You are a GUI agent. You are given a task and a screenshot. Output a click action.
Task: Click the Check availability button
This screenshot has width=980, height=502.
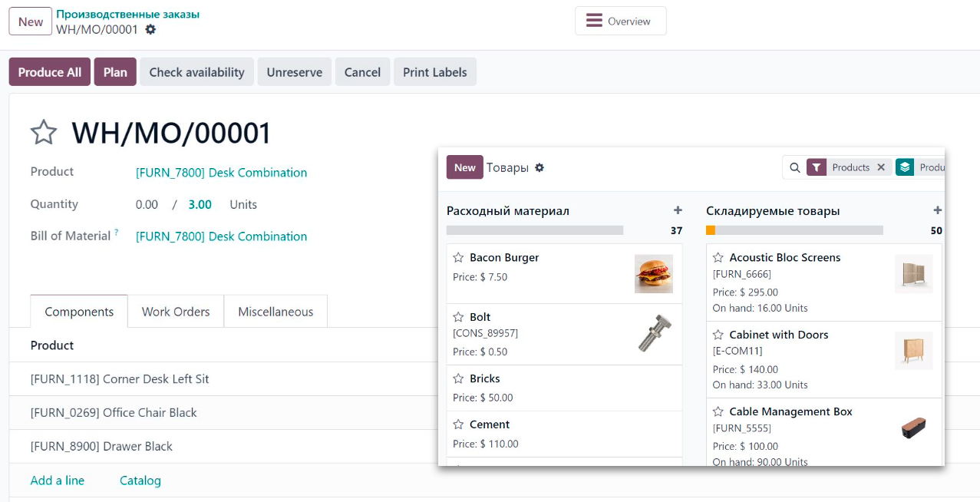tap(196, 72)
